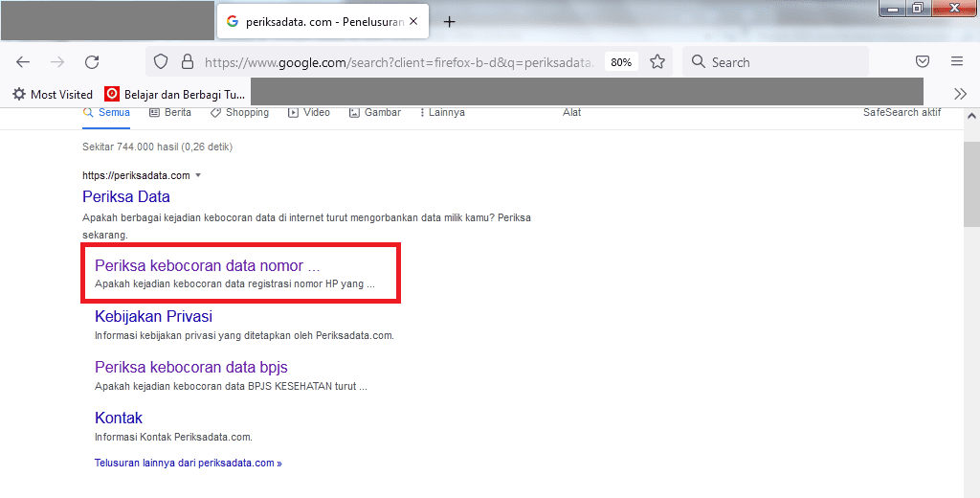Switch to the Shopping results tab
Screen dimensions: 980x498
point(239,113)
